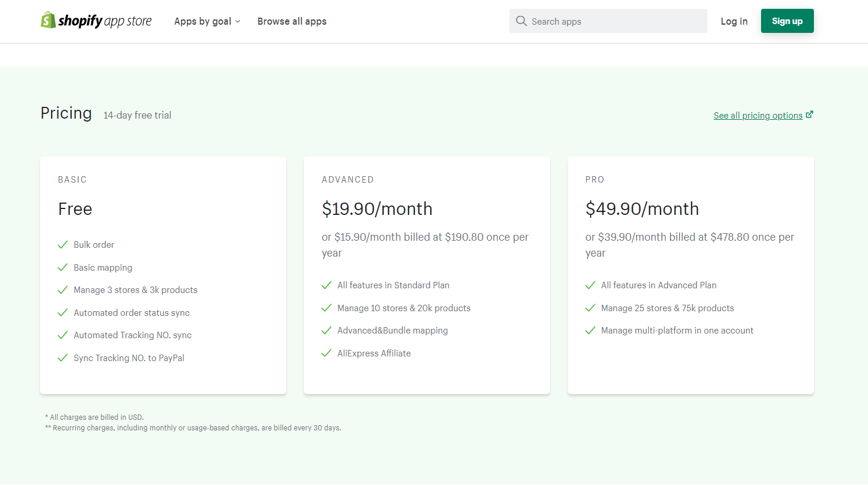The image size is (868, 485).
Task: Select Manage multi-platform in one account text
Action: point(677,331)
